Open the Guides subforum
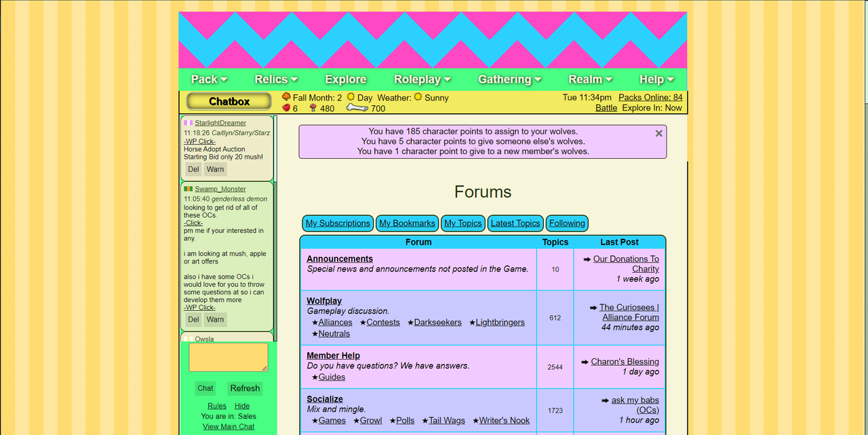 coord(332,377)
